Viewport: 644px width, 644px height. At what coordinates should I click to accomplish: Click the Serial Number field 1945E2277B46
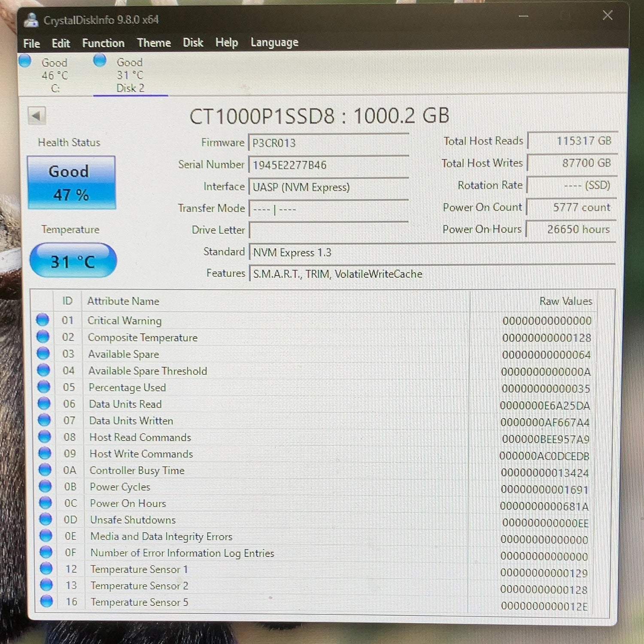pyautogui.click(x=328, y=165)
